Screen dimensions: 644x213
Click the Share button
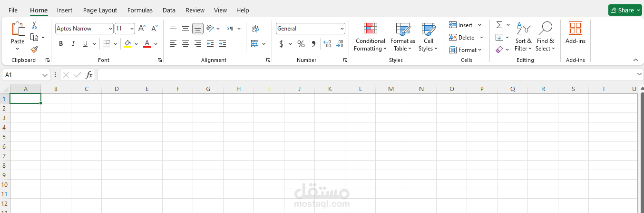[624, 10]
